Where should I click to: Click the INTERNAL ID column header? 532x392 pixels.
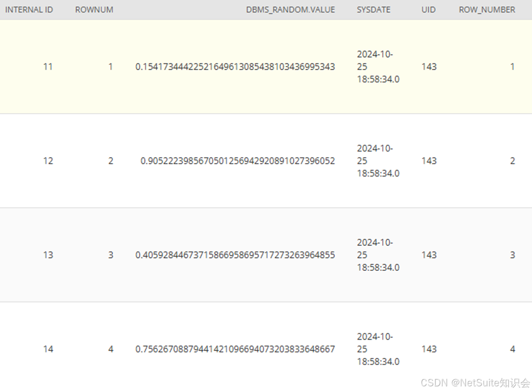(29, 9)
